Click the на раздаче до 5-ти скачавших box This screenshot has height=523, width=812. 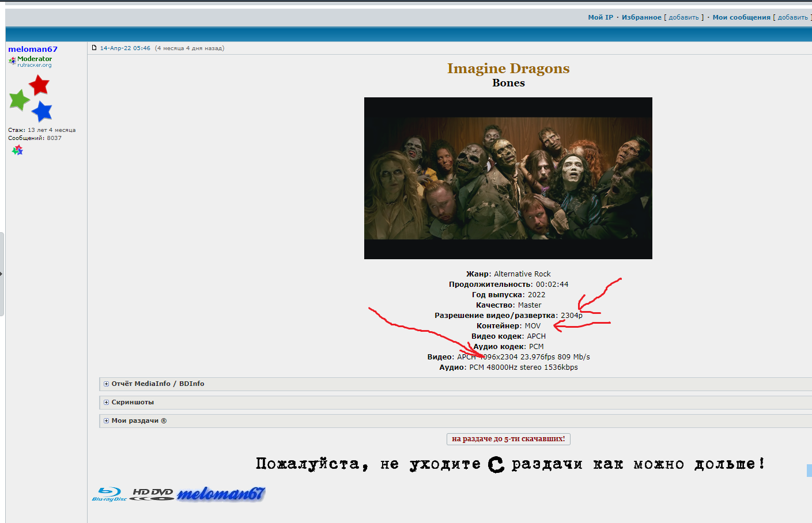508,439
